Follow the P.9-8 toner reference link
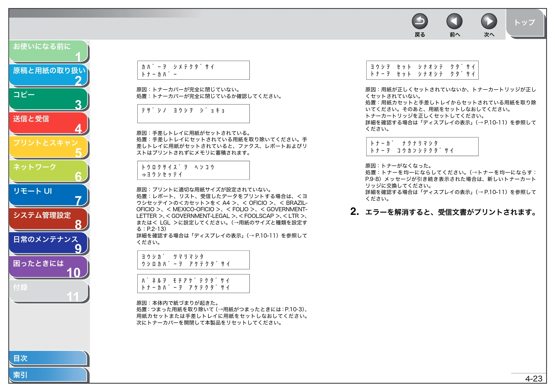Viewport: 555px width, 392px height. click(373, 179)
